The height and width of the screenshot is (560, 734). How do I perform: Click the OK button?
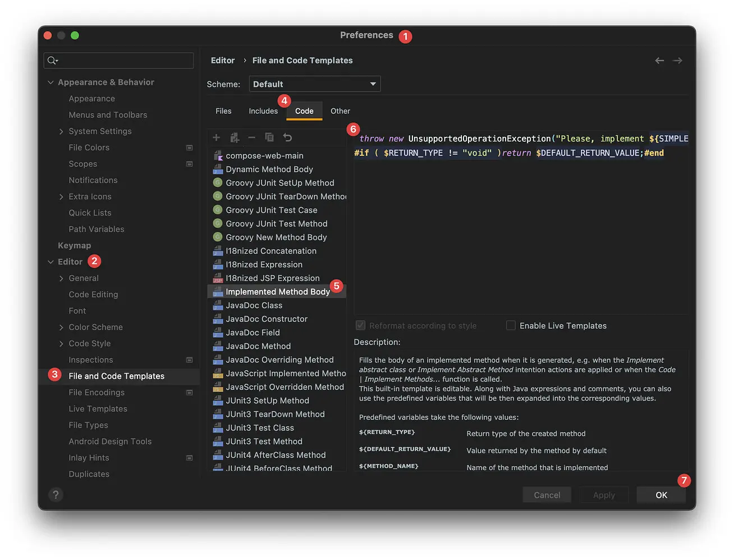tap(661, 495)
